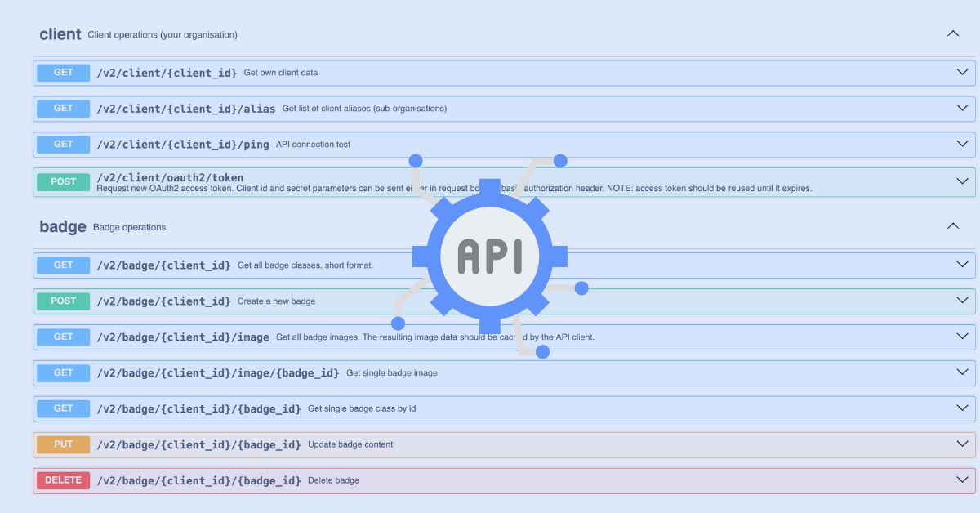
Task: Expand the /v2/client/{client_id}/alias operation chevron
Action: tap(961, 108)
